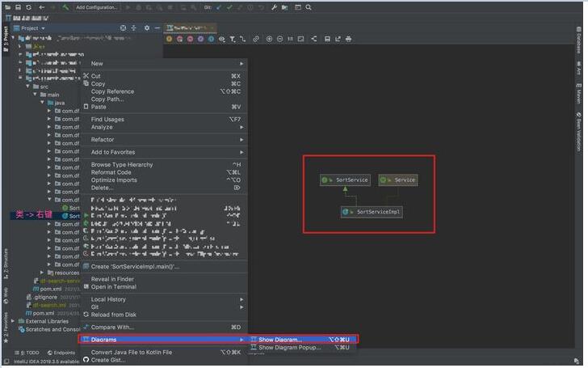Image resolution: width=588 pixels, height=368 pixels.
Task: Click the diagram actual size 1:1 icon
Action: tap(290, 39)
